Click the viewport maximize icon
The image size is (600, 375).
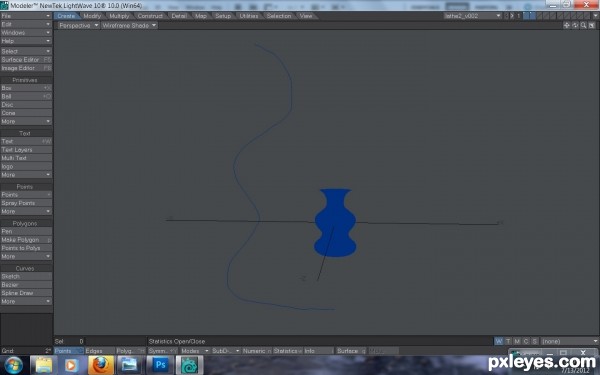[592, 25]
